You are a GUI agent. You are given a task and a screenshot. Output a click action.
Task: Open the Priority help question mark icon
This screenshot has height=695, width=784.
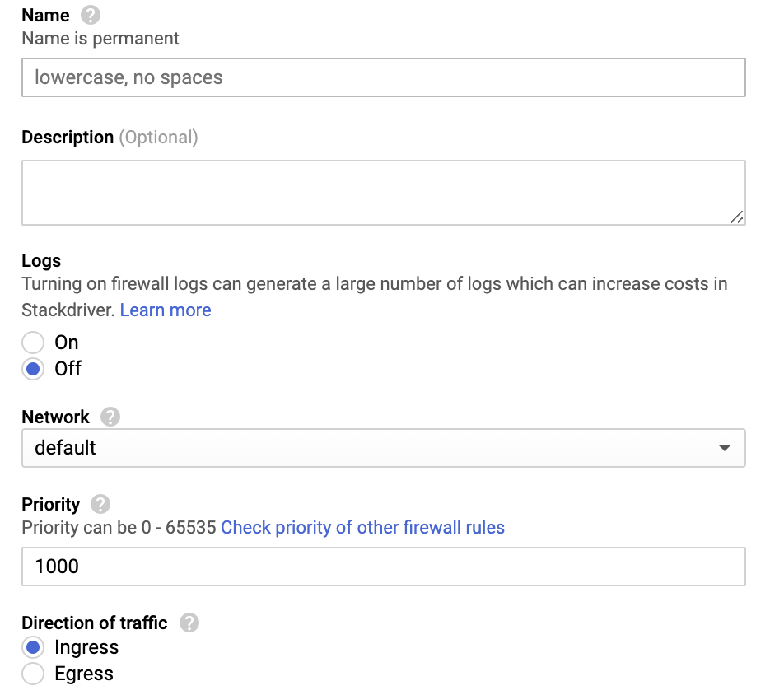click(100, 504)
